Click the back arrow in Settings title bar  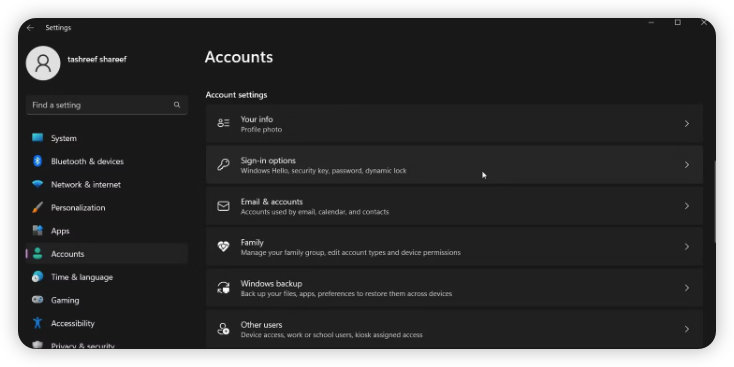30,28
